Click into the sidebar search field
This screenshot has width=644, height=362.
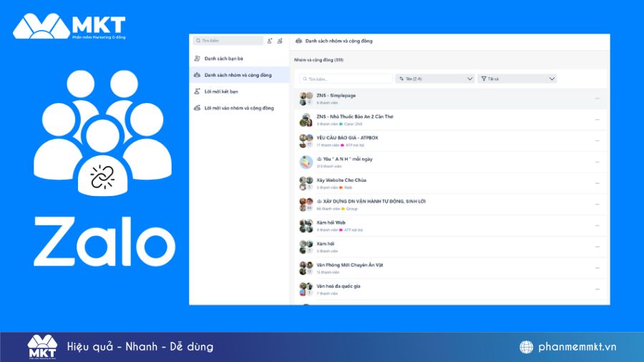coord(228,41)
